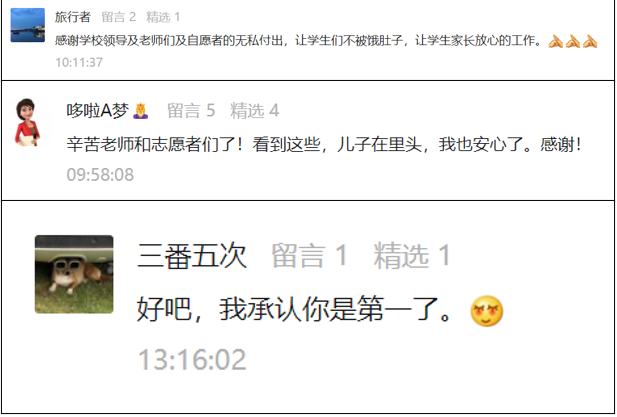Open 留言 2 count for 旅行者

pos(118,17)
